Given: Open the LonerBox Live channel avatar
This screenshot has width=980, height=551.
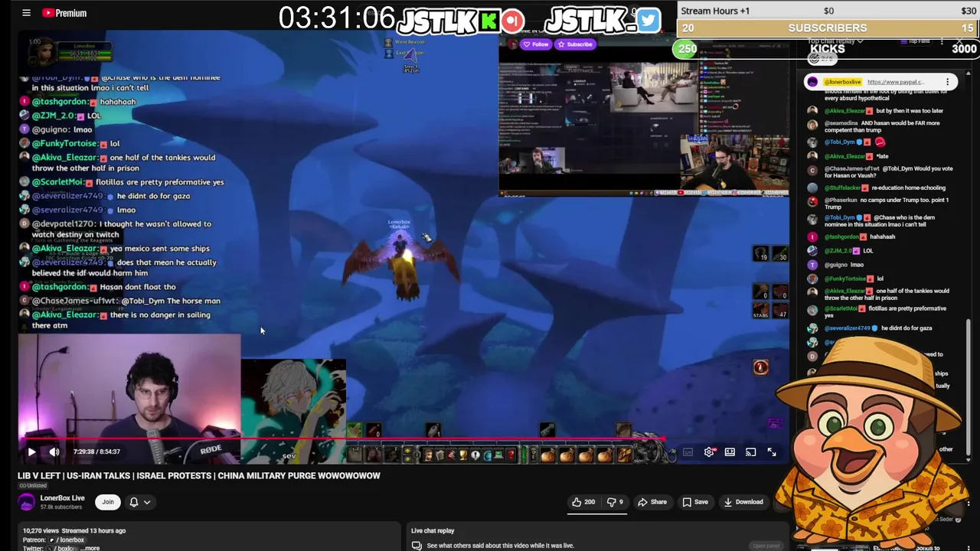Looking at the screenshot, I should tap(27, 502).
